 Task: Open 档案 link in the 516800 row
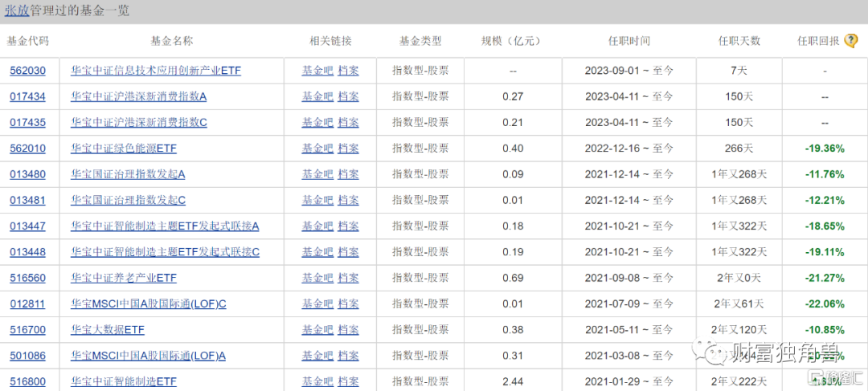[348, 381]
